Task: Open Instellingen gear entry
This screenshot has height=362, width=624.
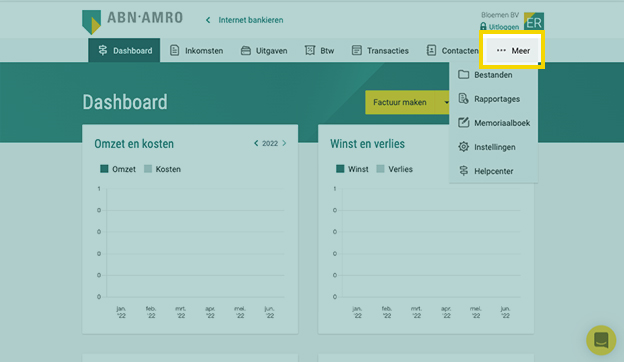Action: pyautogui.click(x=493, y=147)
